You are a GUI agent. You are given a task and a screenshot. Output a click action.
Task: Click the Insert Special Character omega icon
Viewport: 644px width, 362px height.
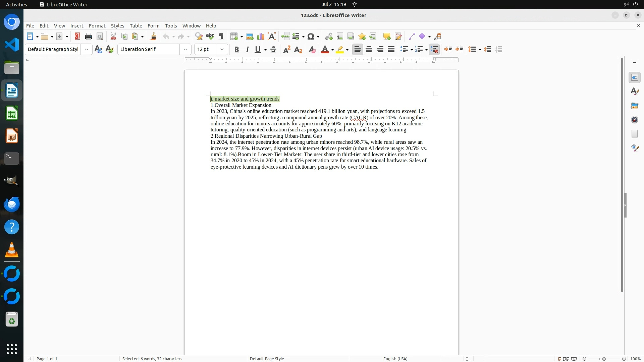click(x=311, y=37)
